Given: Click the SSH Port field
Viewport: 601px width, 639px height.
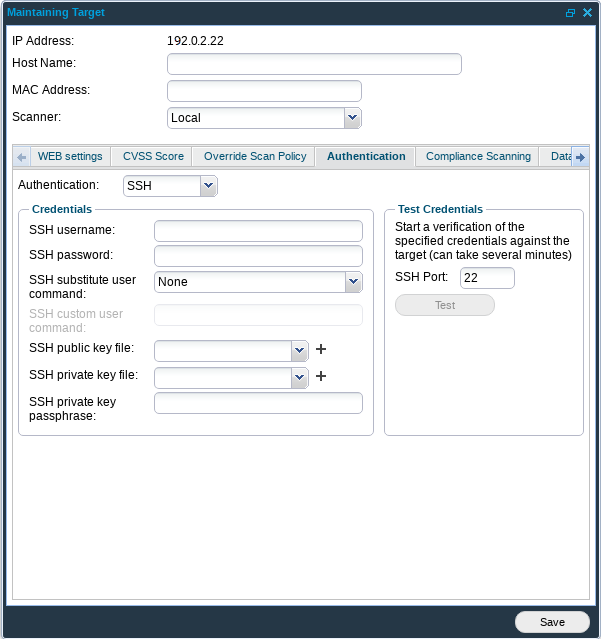Looking at the screenshot, I should (x=487, y=278).
